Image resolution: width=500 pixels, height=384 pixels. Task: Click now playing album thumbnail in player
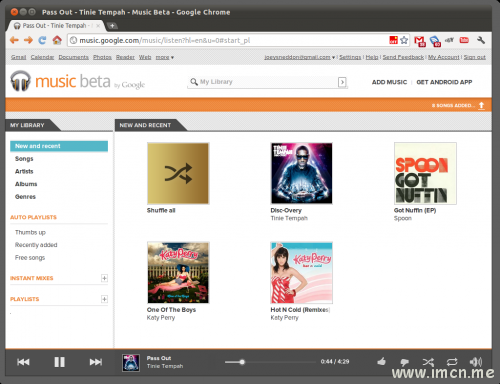click(131, 363)
